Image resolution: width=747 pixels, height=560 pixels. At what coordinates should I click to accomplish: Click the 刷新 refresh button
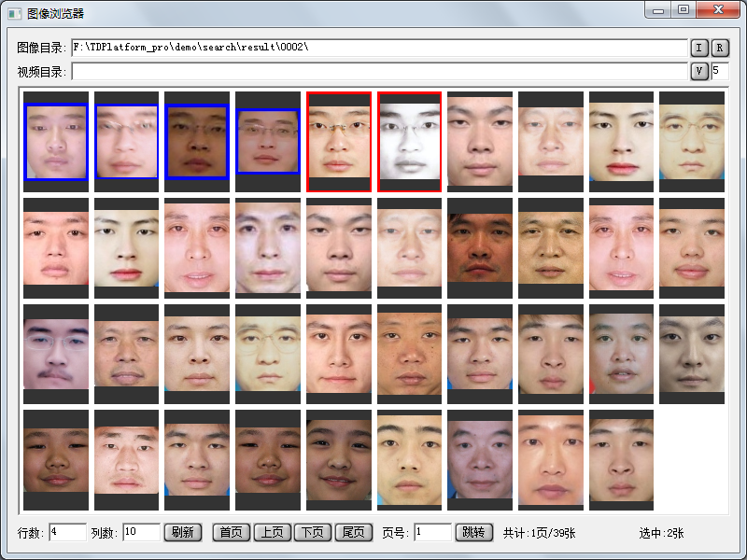(183, 532)
